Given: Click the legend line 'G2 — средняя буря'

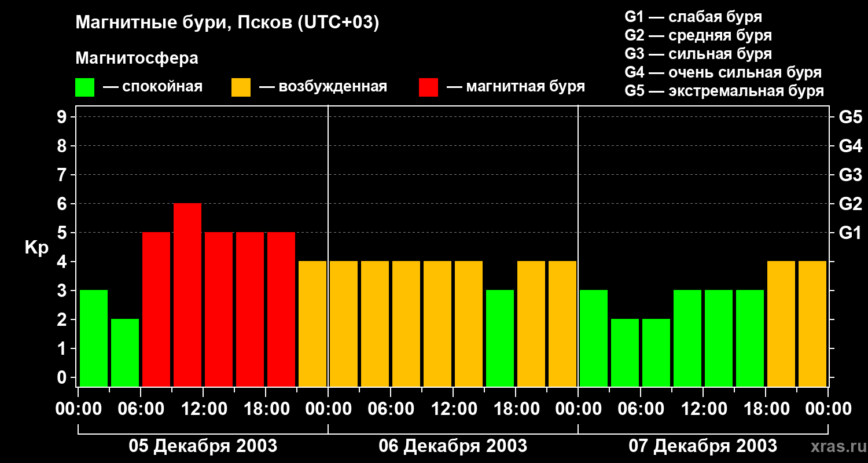Looking at the screenshot, I should coord(698,35).
